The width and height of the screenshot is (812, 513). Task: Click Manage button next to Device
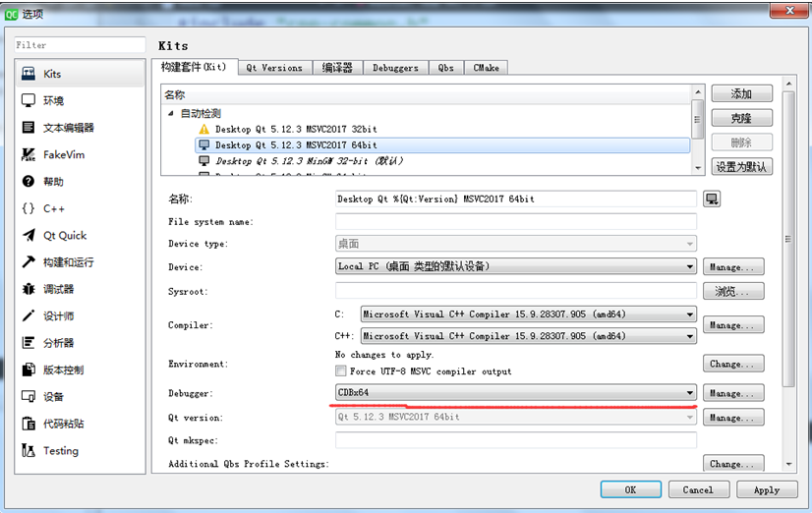[x=733, y=267]
